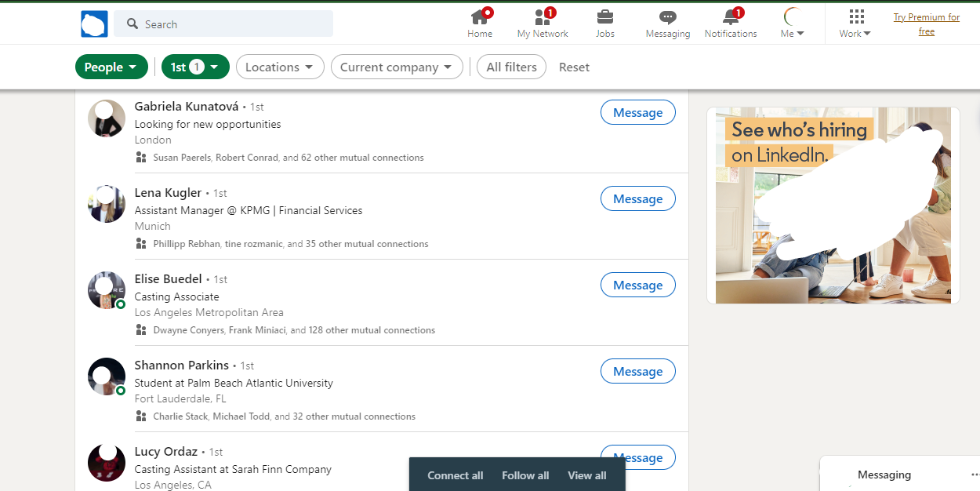Viewport: 980px width, 491px height.
Task: Click Gabriela Kunatová's profile photo
Action: point(107,118)
